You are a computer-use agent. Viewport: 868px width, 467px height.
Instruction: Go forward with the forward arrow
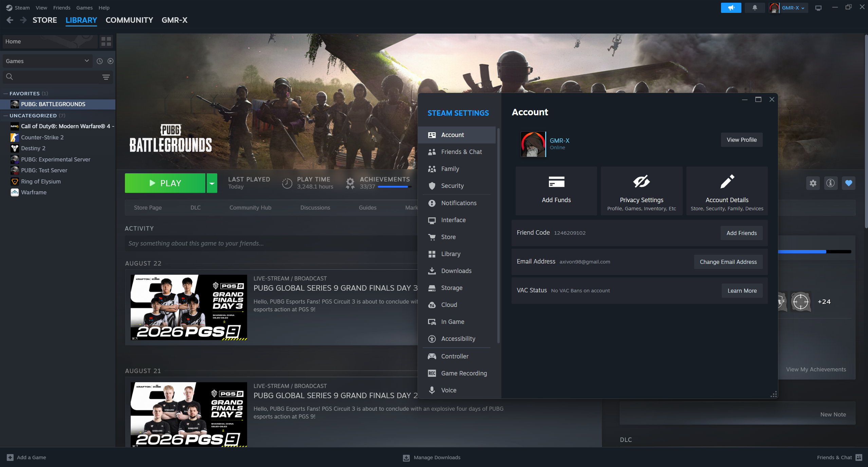click(x=23, y=20)
